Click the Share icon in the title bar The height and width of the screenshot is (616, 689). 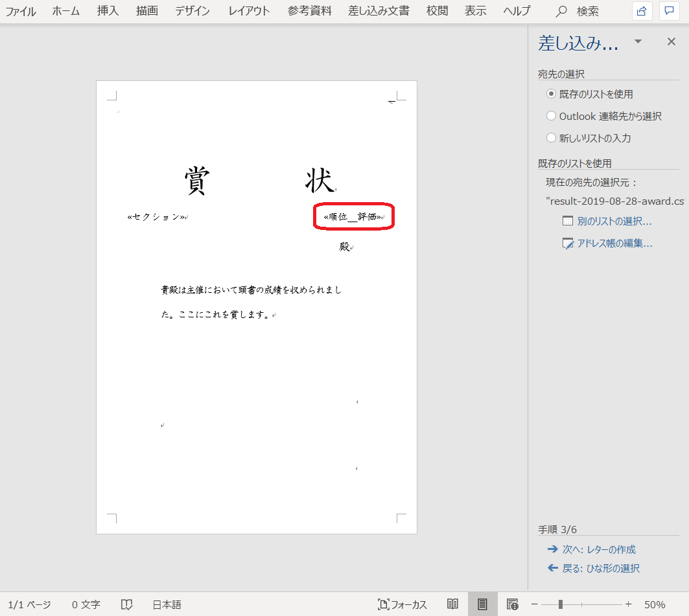pyautogui.click(x=642, y=11)
